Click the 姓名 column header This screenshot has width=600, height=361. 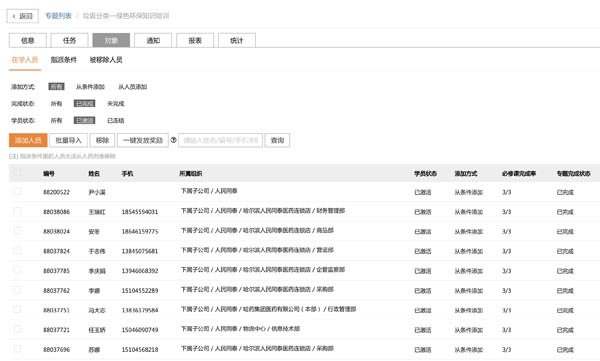[x=94, y=174]
